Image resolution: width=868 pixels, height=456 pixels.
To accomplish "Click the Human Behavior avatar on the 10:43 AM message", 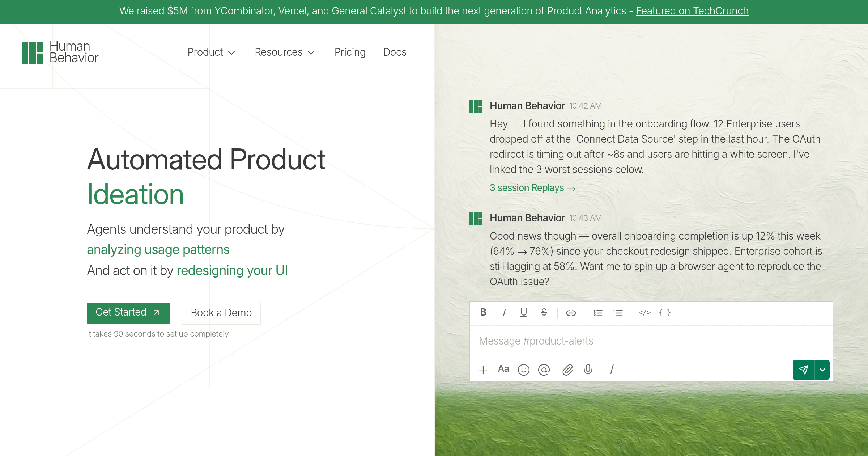I will [x=476, y=219].
